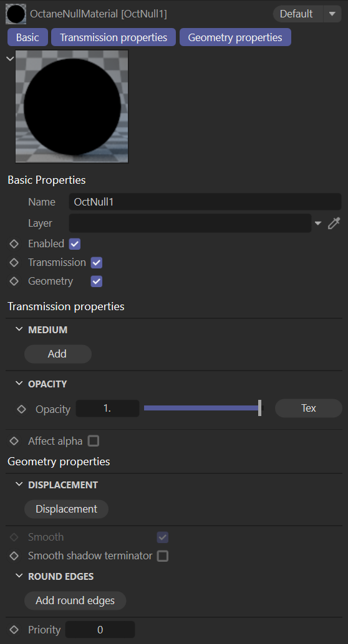
Task: Click the keyframe diamond beside Opacity
Action: (x=21, y=409)
